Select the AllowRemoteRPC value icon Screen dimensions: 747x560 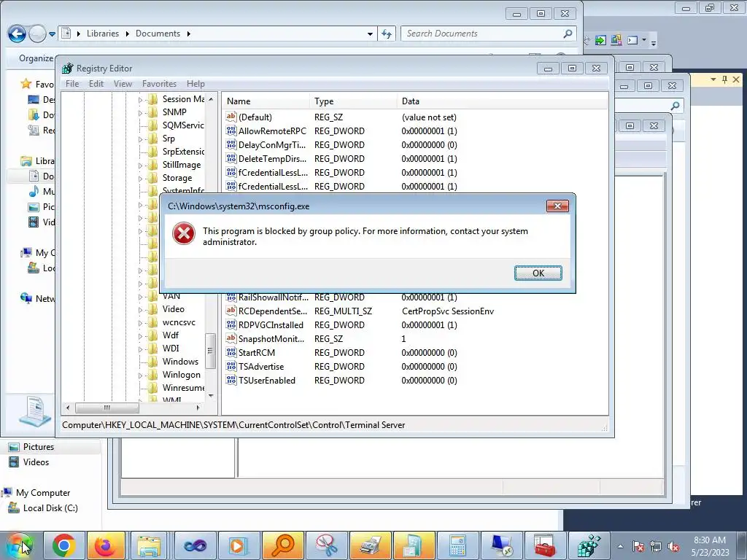(x=231, y=131)
